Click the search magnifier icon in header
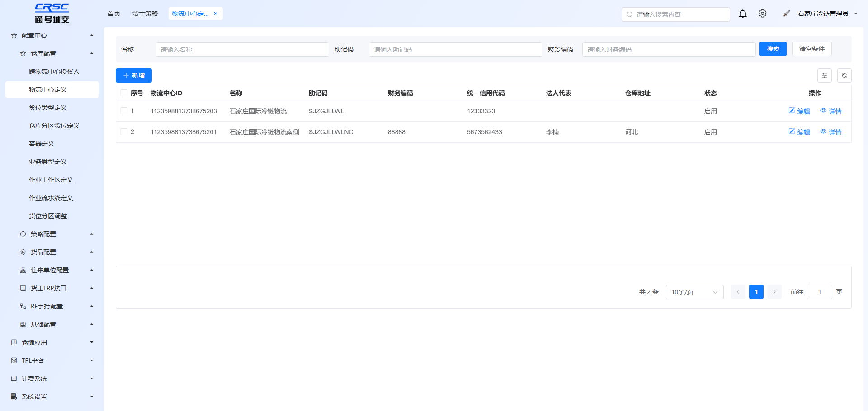This screenshot has width=868, height=411. tap(630, 14)
